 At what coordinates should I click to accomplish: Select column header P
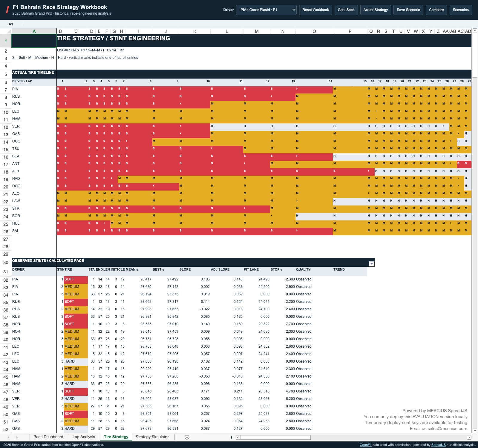[x=350, y=31]
